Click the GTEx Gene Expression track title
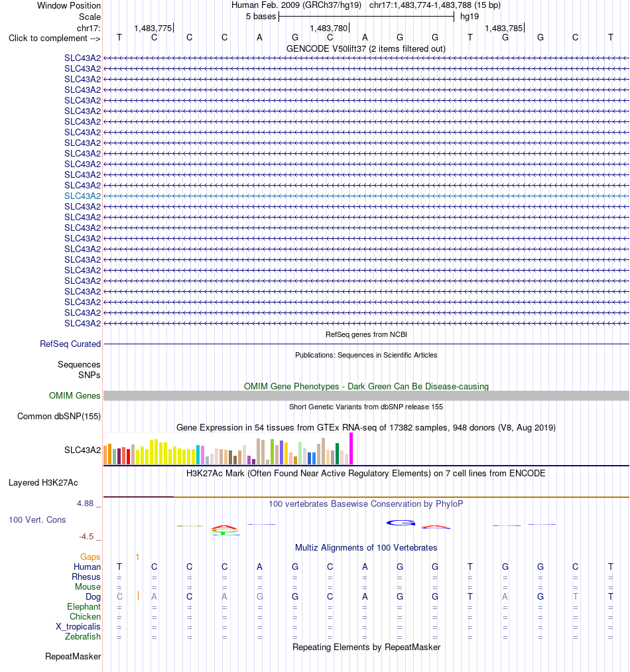Screen dimensions: 630x672 pos(366,427)
